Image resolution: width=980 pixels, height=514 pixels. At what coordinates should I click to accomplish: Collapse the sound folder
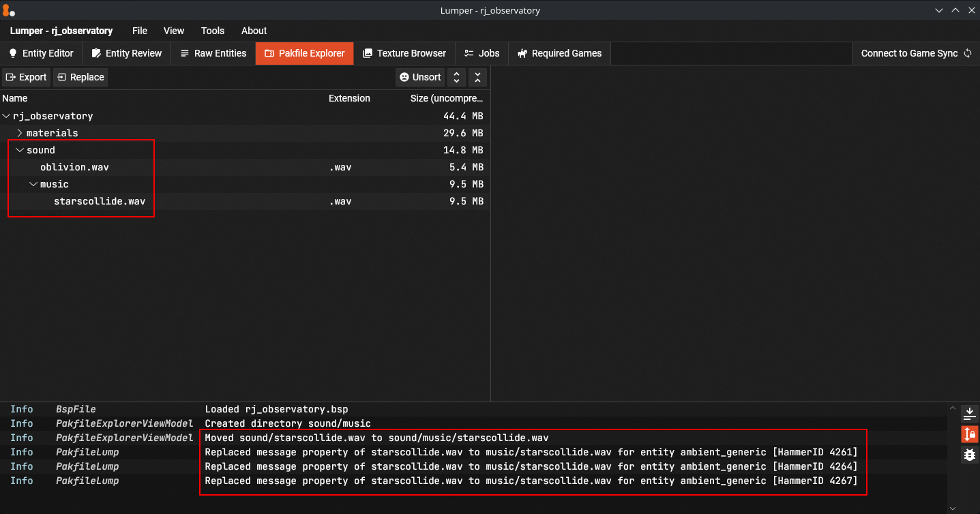point(20,150)
